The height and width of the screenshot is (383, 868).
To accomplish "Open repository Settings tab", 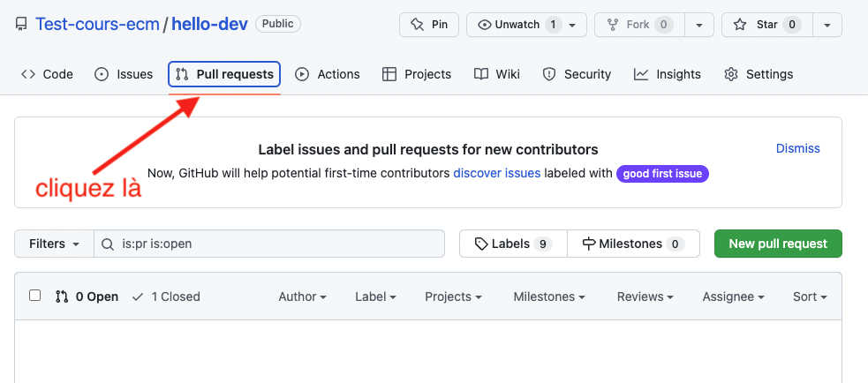I will tap(759, 74).
